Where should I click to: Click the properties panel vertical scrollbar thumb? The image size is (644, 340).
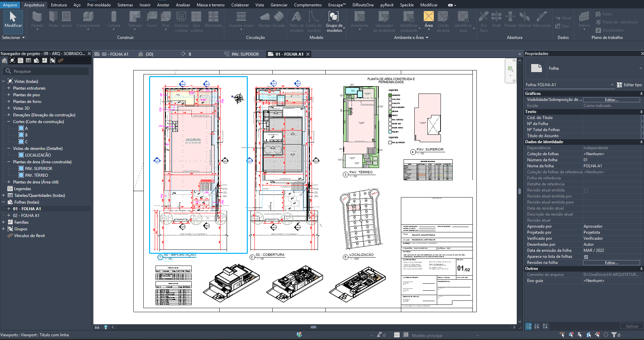(519, 191)
